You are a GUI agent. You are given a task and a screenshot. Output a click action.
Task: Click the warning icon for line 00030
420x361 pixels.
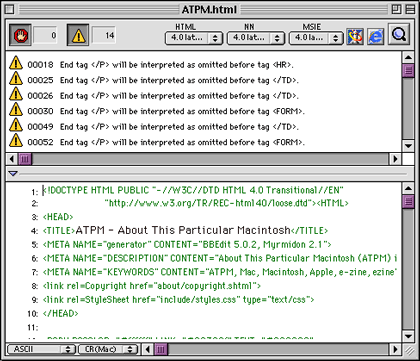pos(16,110)
